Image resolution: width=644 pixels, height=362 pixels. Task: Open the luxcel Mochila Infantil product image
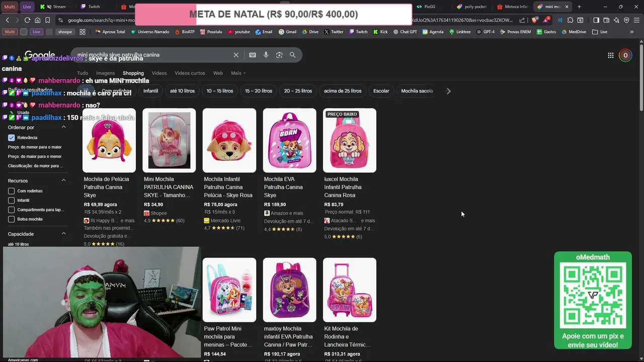(350, 140)
